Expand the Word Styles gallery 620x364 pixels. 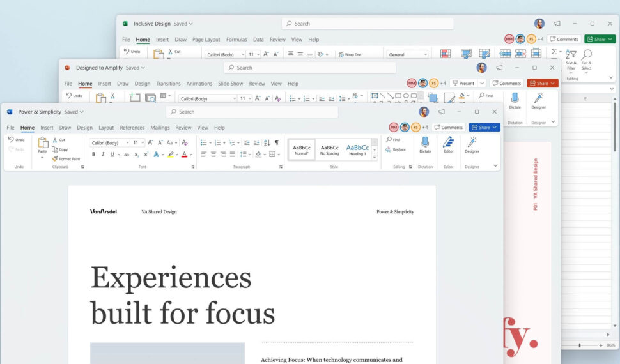click(x=375, y=156)
